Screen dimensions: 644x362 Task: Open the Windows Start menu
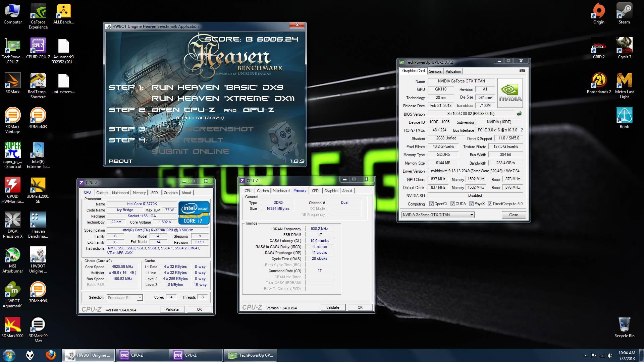pyautogui.click(x=9, y=355)
